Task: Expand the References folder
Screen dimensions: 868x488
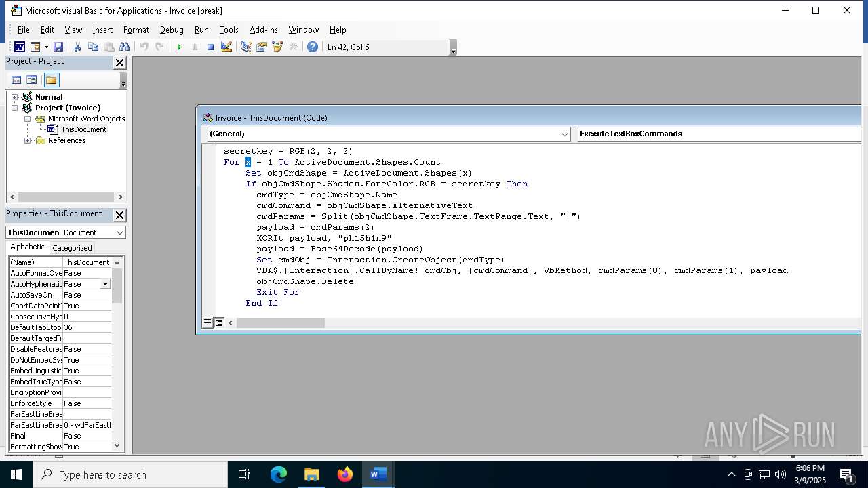Action: (x=28, y=140)
